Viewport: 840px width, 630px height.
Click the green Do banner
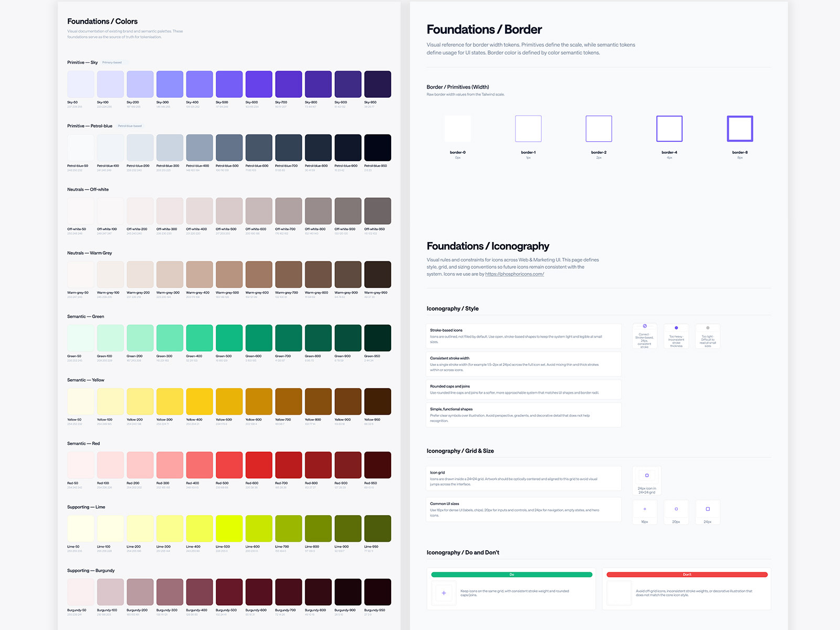(x=512, y=574)
